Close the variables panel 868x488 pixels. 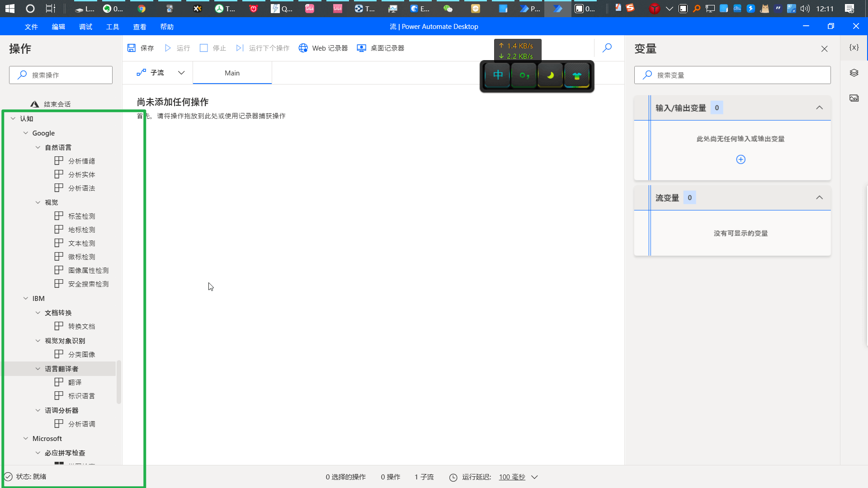824,49
